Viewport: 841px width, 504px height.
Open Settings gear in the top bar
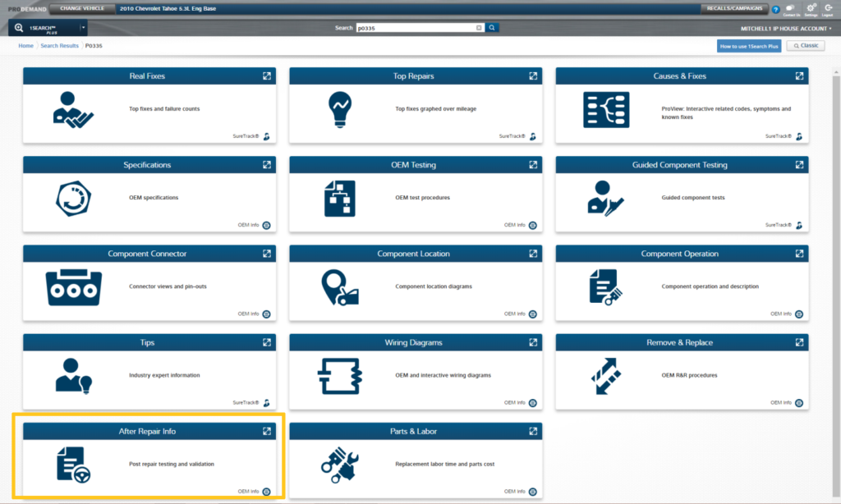(811, 8)
